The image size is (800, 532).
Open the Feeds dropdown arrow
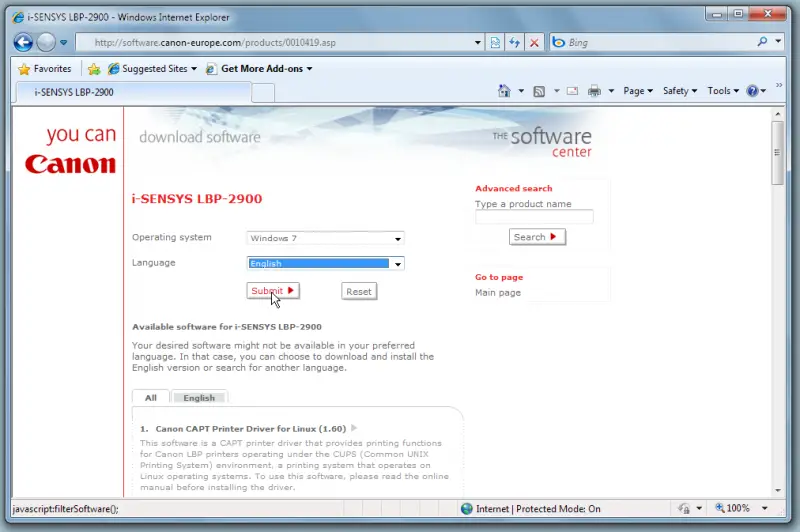point(557,91)
